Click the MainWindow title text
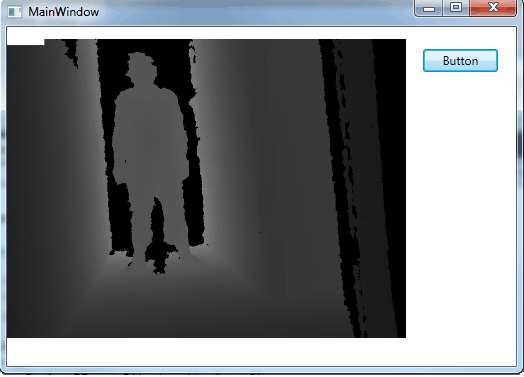The width and height of the screenshot is (524, 377). 63,12
